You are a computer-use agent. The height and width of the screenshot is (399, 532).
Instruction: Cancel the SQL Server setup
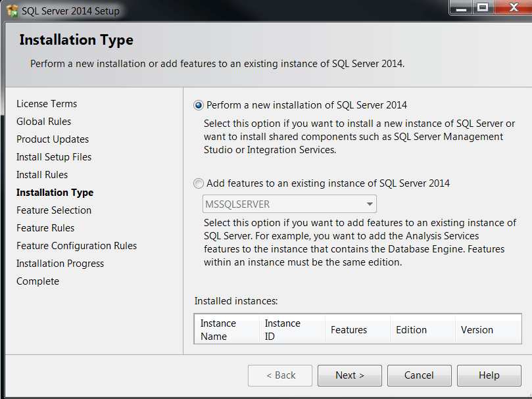pyautogui.click(x=420, y=375)
